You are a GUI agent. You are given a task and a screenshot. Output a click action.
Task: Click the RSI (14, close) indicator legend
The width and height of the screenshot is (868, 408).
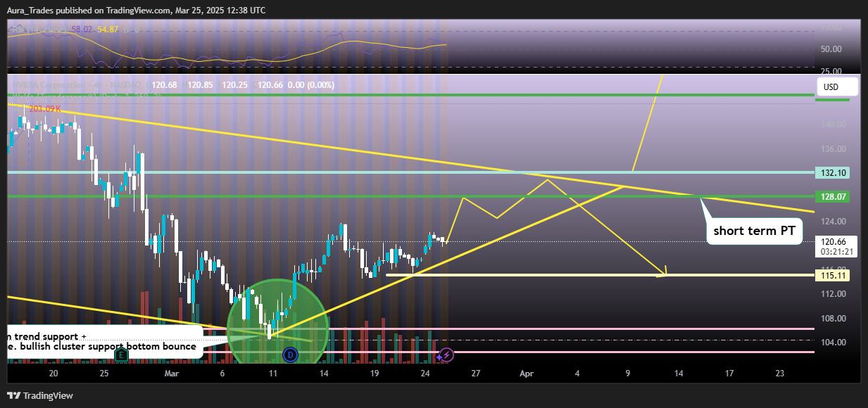click(39, 29)
